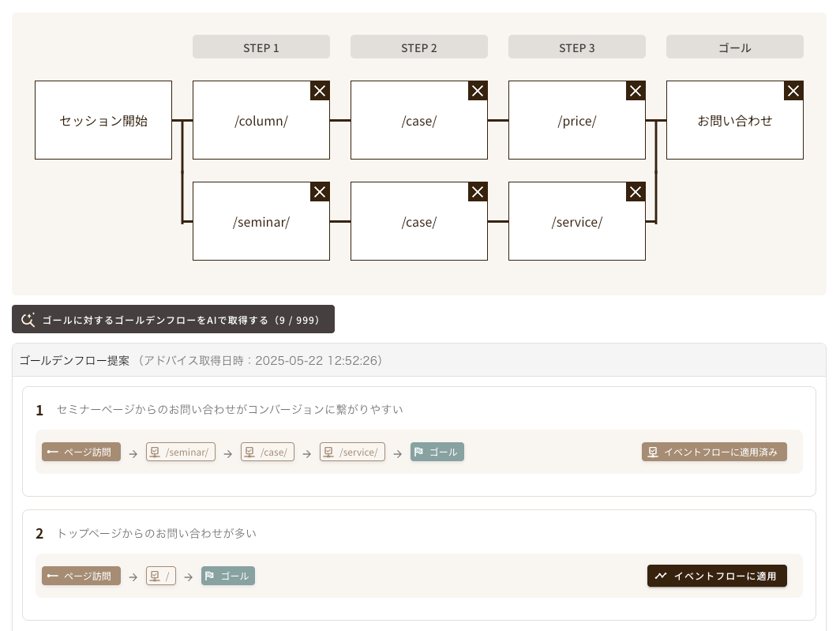Apply suggestion 2 to event flow
The image size is (840, 631).
[x=717, y=576]
